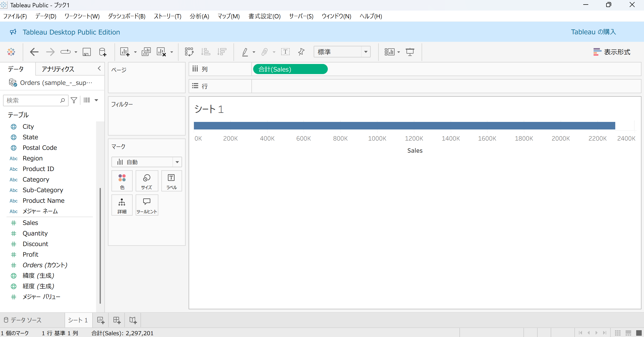Open the 分析(A) menu
The width and height of the screenshot is (644, 337).
199,16
